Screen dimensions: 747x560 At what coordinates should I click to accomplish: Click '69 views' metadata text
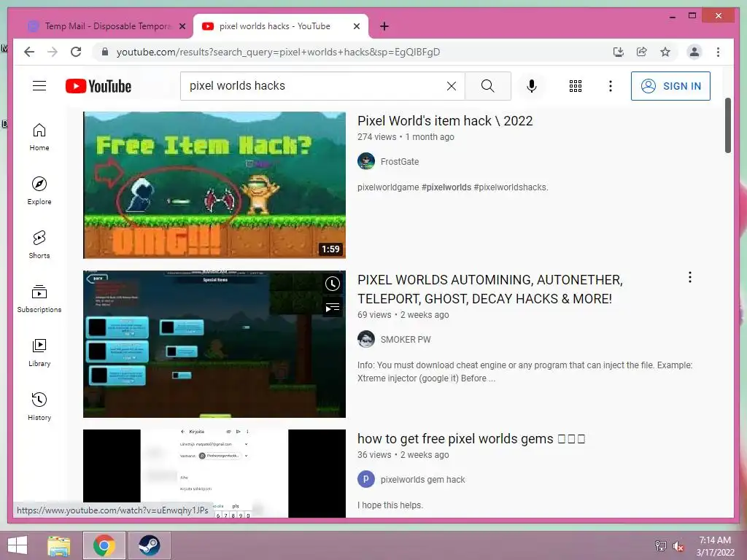374,315
